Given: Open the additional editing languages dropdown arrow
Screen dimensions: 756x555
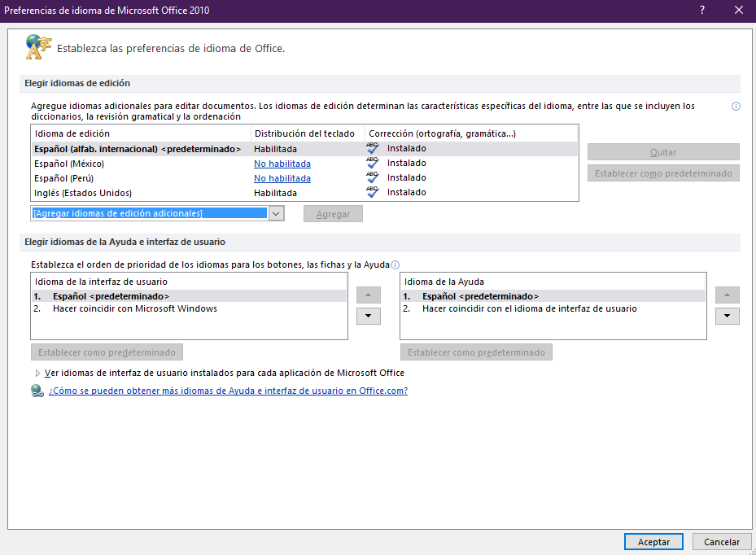Looking at the screenshot, I should [x=276, y=213].
